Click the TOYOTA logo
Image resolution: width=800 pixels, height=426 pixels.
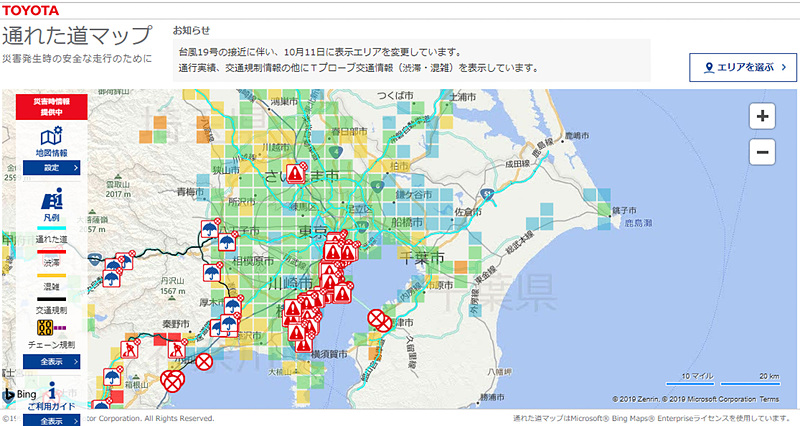coord(30,10)
